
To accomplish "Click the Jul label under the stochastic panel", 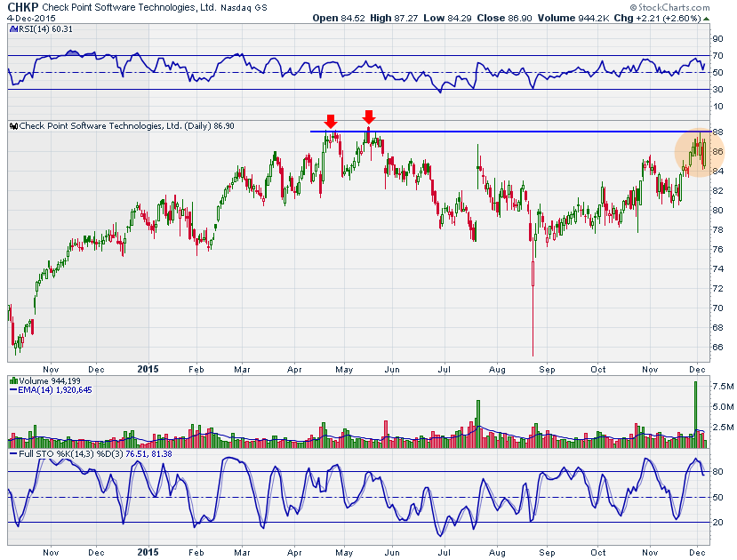I will [445, 553].
